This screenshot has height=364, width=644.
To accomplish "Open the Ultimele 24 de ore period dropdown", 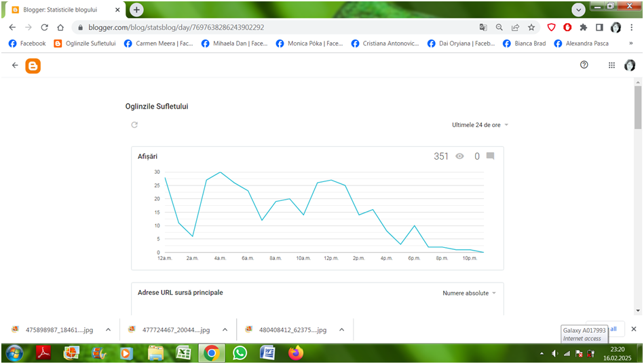I will pos(480,125).
